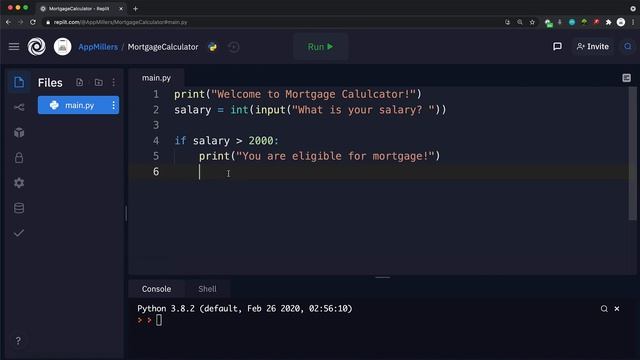Add a new folder

coord(98,82)
